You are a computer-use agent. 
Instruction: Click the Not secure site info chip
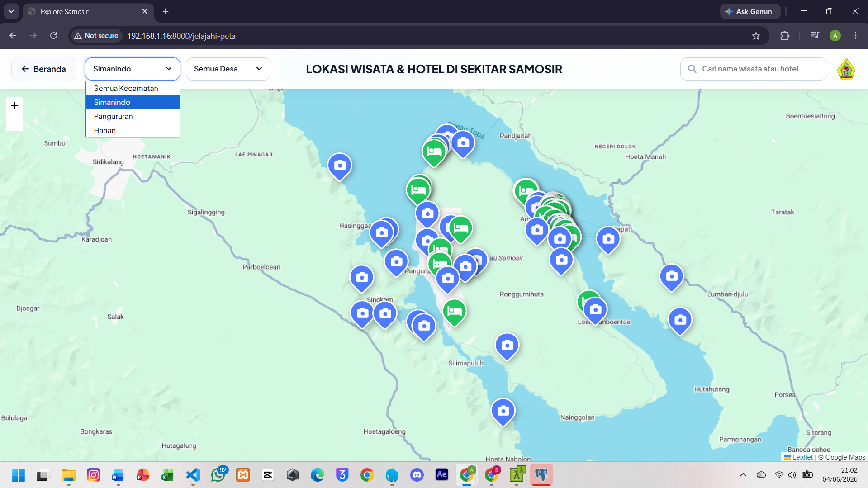tap(96, 36)
